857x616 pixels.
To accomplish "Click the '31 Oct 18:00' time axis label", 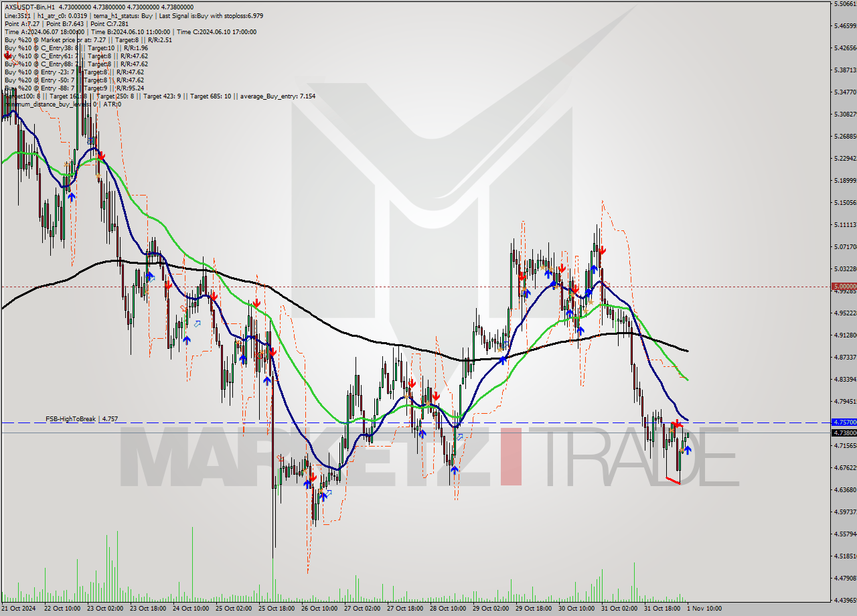I will click(x=662, y=609).
